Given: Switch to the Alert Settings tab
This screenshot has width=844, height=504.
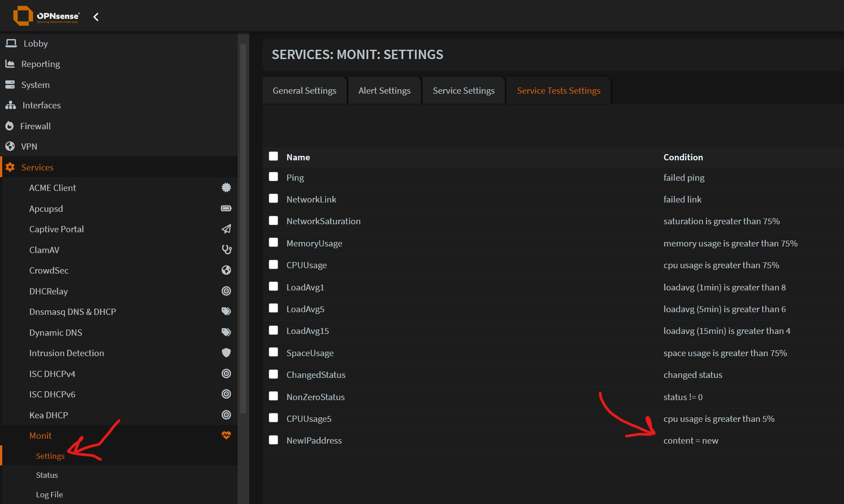Looking at the screenshot, I should [384, 90].
